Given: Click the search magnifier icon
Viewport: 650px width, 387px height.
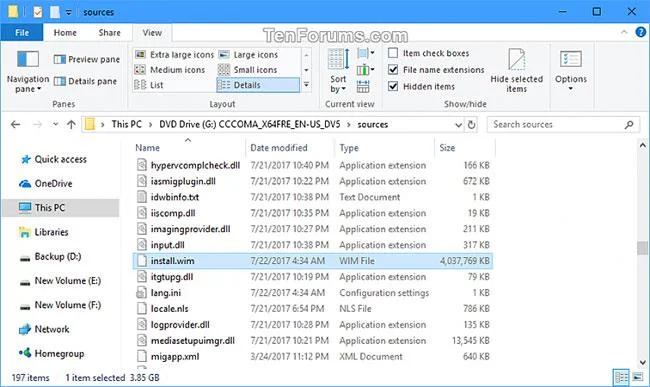Looking at the screenshot, I should point(629,124).
